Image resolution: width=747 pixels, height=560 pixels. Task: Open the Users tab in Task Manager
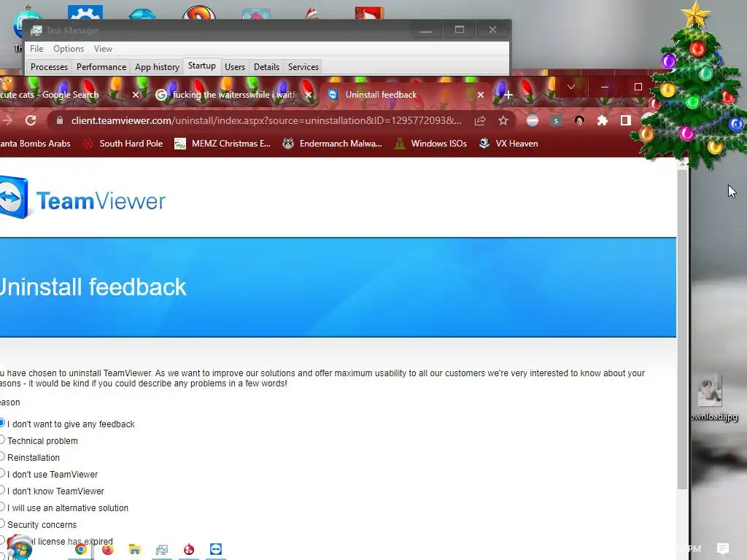coord(235,66)
